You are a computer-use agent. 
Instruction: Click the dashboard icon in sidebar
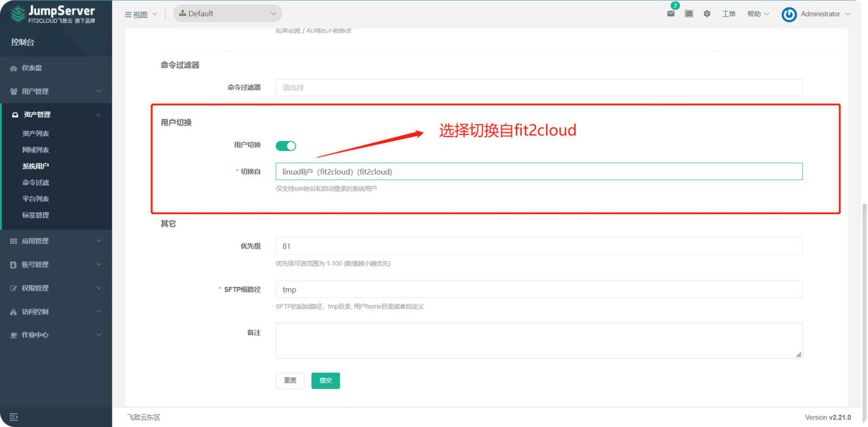click(x=14, y=68)
